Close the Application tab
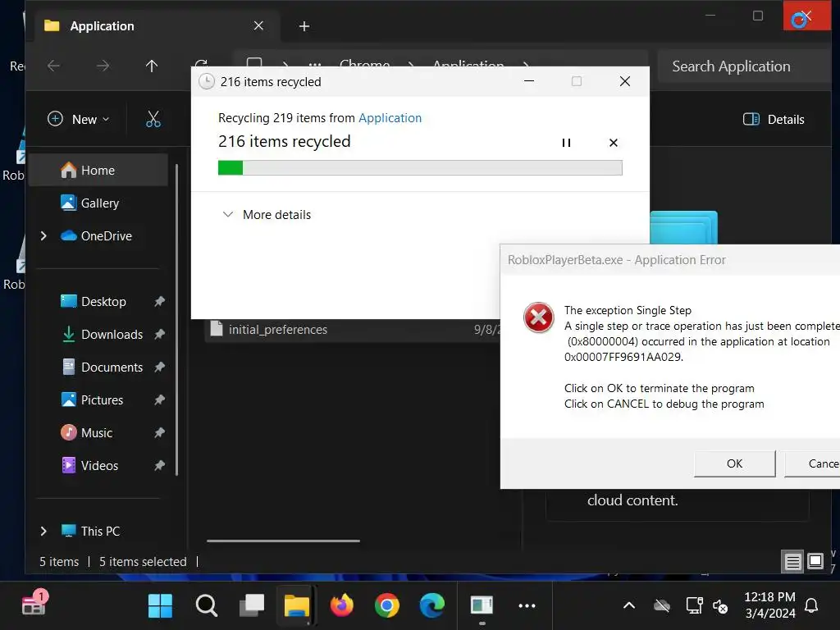 (258, 25)
